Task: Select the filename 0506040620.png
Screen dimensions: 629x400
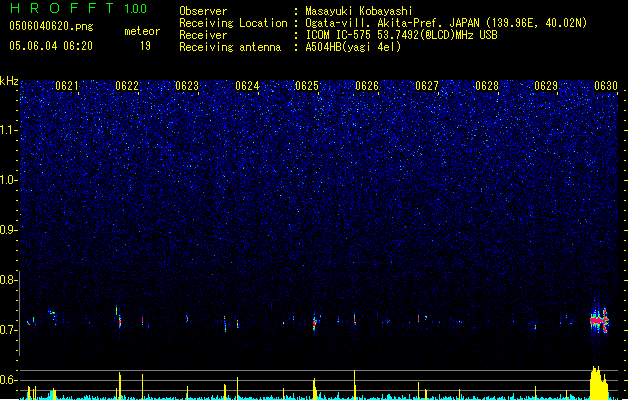Action: click(x=51, y=26)
